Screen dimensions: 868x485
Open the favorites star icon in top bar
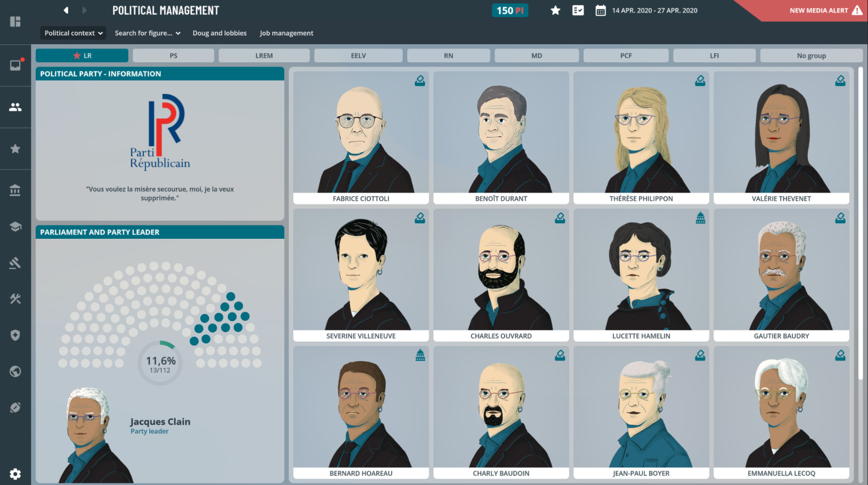(555, 10)
